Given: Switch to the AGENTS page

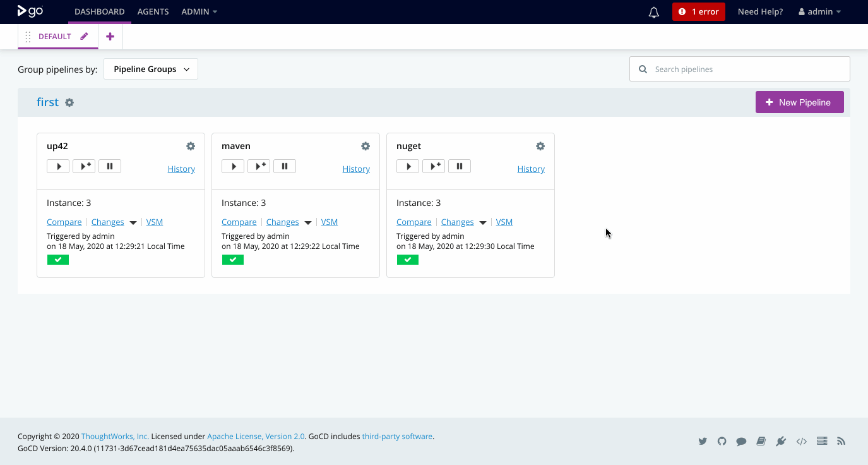Looking at the screenshot, I should tap(153, 12).
